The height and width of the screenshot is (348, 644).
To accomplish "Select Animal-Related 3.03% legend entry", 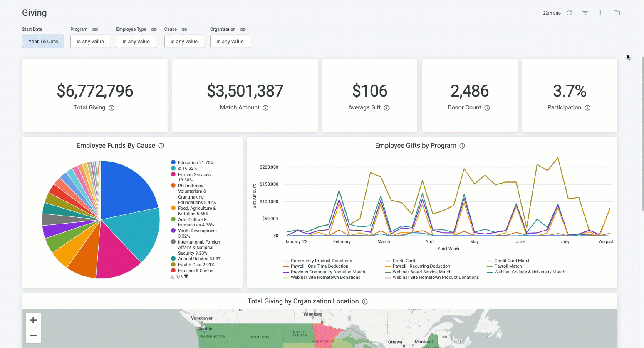I will click(x=196, y=259).
